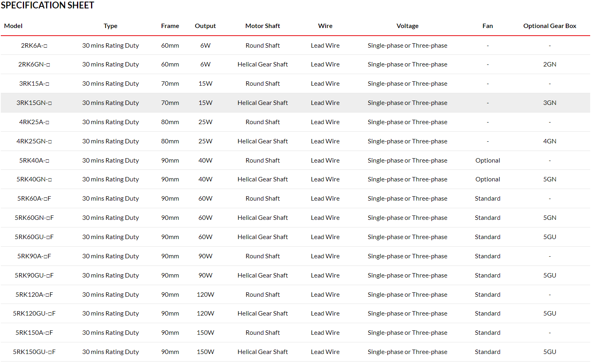This screenshot has width=595, height=364.
Task: Click Round Shaft in 5RK120A row
Action: click(x=263, y=295)
